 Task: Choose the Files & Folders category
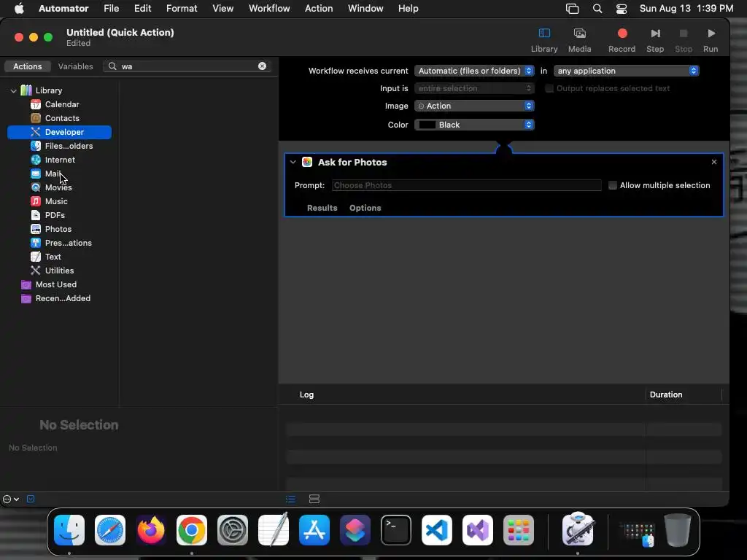[62, 146]
